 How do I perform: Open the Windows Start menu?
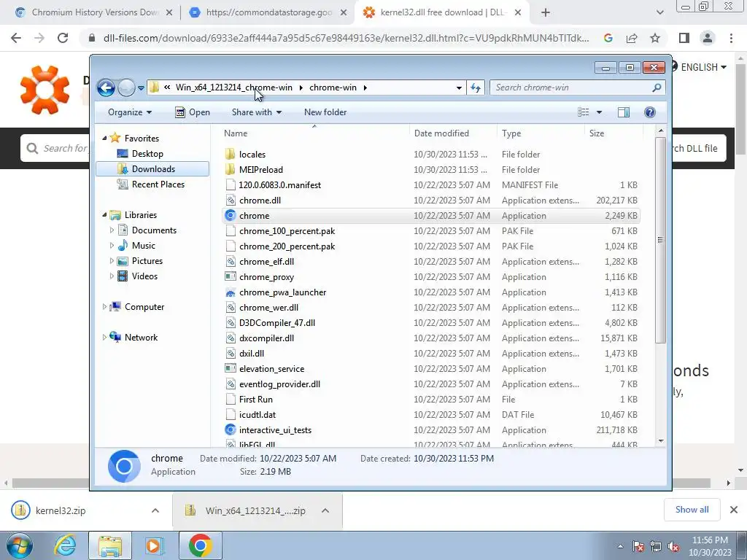20,545
